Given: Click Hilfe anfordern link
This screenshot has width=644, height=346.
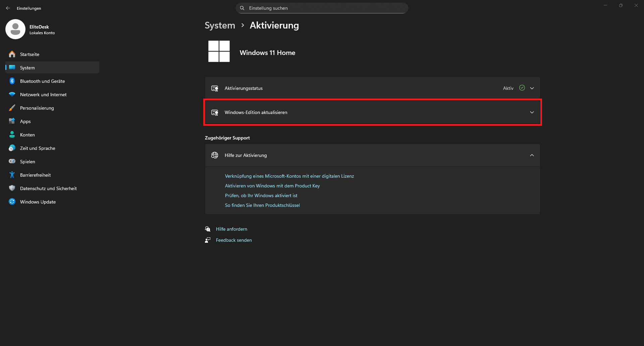Looking at the screenshot, I should click(x=231, y=229).
